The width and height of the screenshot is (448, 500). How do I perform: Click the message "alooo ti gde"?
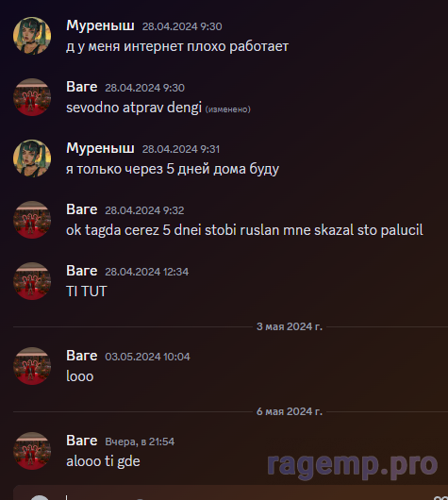click(x=103, y=461)
